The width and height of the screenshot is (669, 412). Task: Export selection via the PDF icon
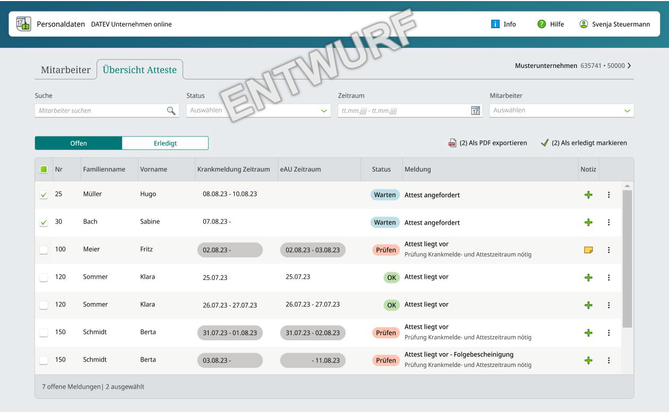click(453, 143)
